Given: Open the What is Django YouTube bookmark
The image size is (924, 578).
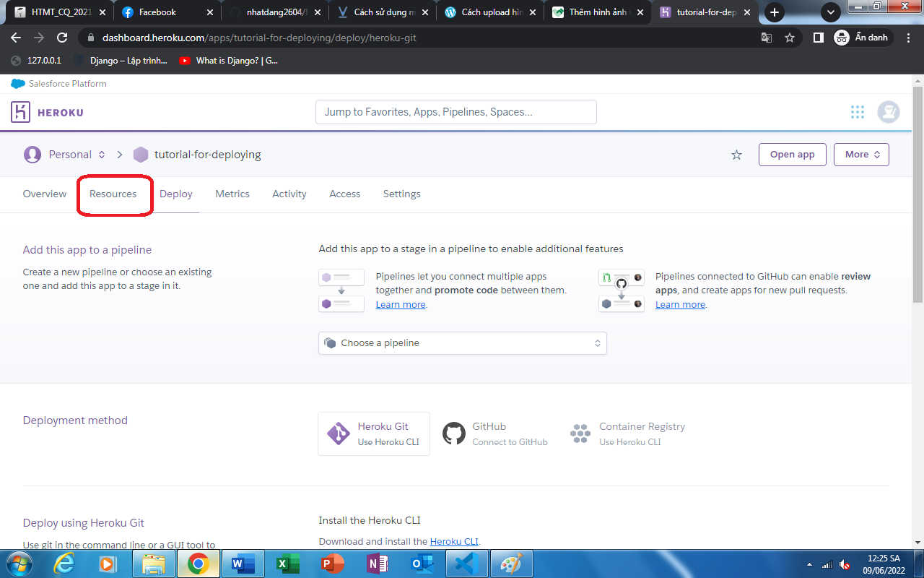Looking at the screenshot, I should coord(228,61).
